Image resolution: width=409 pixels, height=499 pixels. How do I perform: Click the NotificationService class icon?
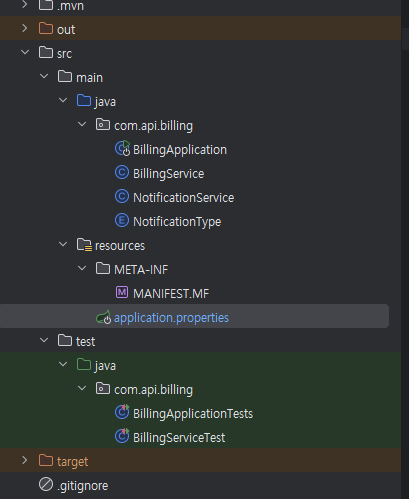pos(122,197)
